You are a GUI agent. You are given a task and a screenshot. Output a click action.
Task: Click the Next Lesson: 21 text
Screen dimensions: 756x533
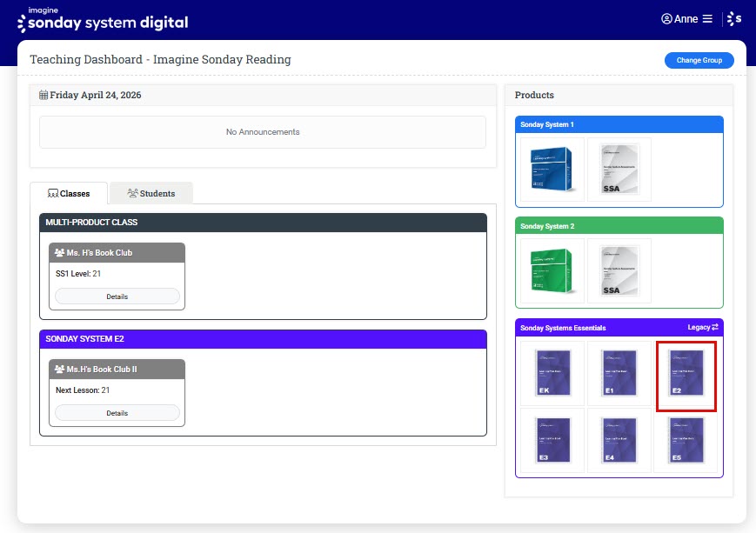(x=83, y=390)
